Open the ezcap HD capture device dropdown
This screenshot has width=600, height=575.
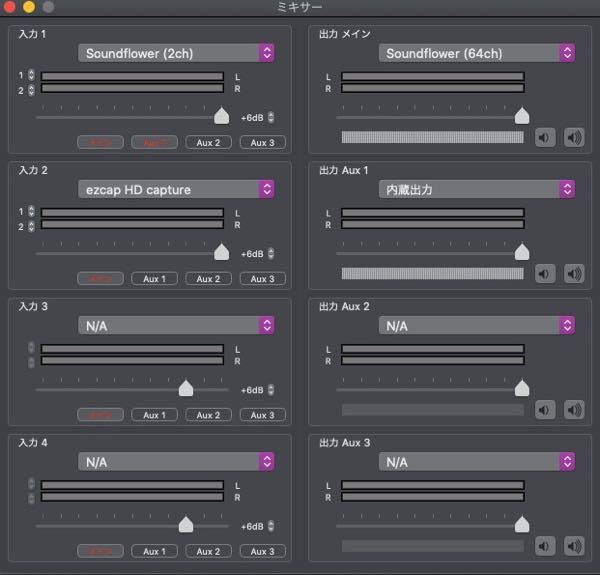click(x=176, y=189)
